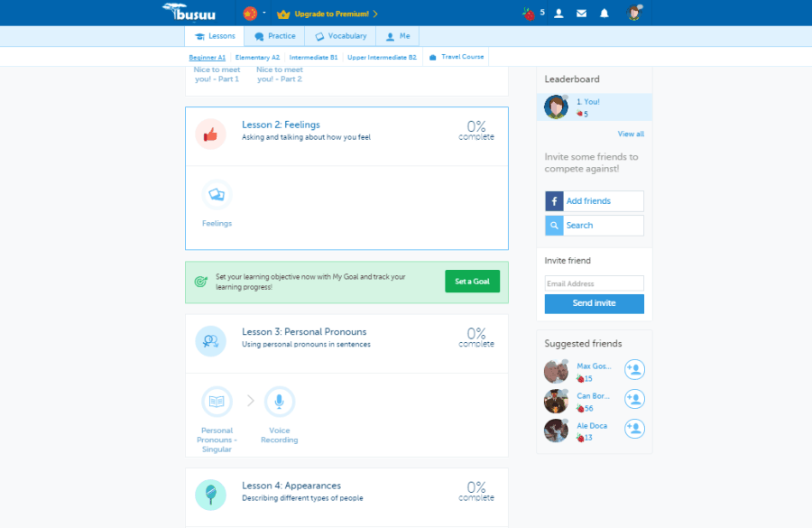Switch to the Practice tab

click(274, 36)
